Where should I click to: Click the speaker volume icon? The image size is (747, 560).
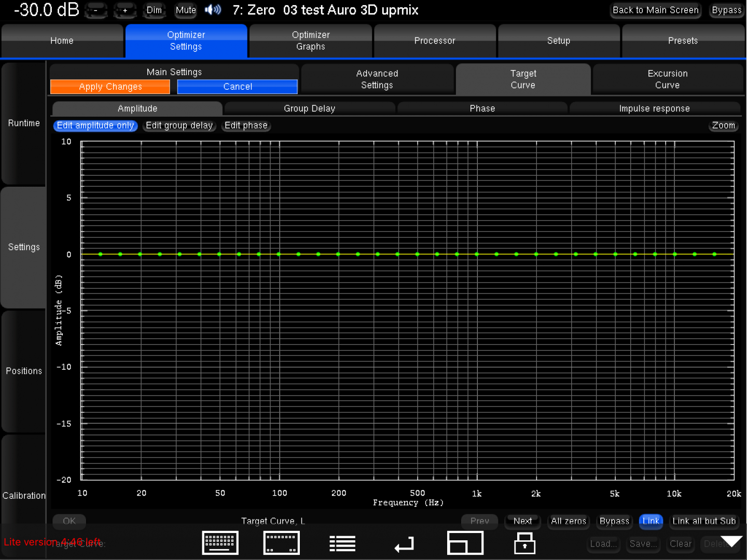pyautogui.click(x=213, y=10)
